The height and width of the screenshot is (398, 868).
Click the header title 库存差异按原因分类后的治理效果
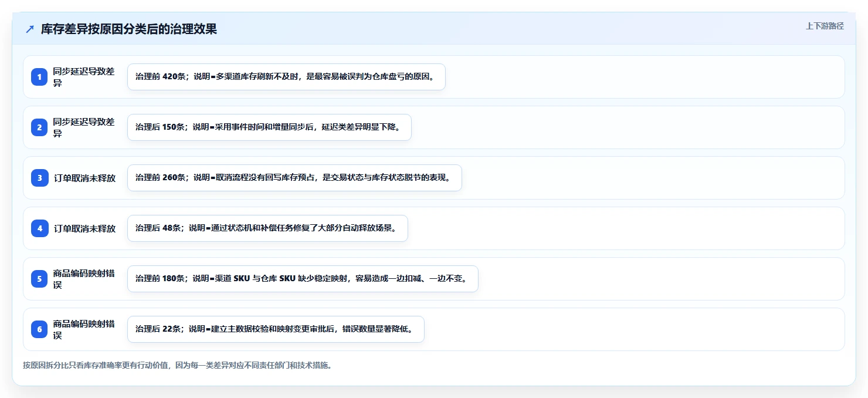pos(129,29)
